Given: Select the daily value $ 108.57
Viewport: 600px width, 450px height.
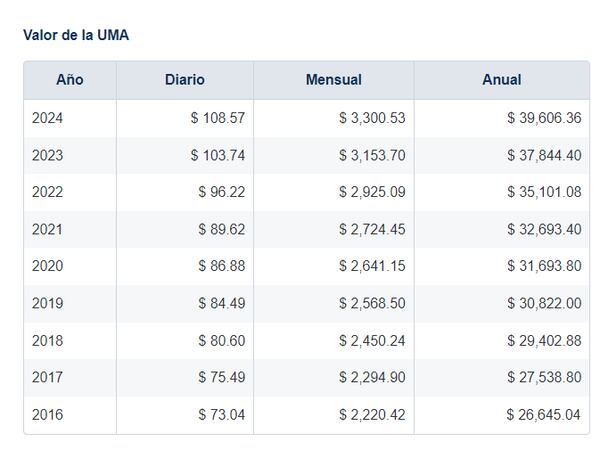Looking at the screenshot, I should click(x=218, y=118).
